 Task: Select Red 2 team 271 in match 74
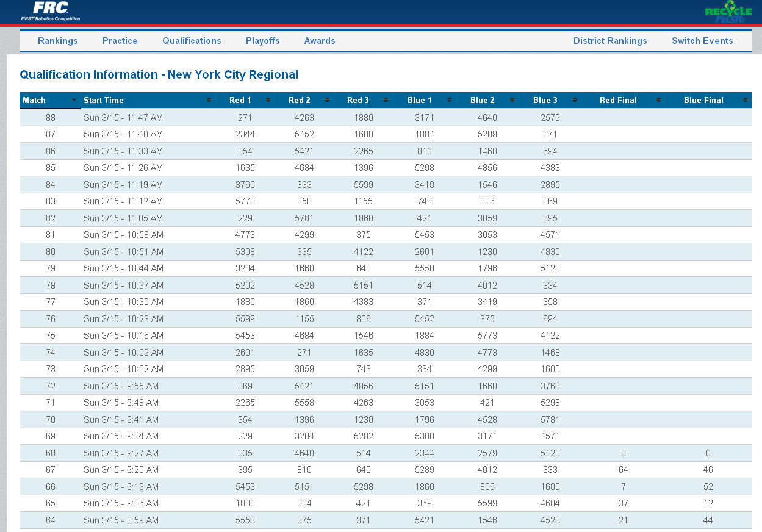click(304, 353)
